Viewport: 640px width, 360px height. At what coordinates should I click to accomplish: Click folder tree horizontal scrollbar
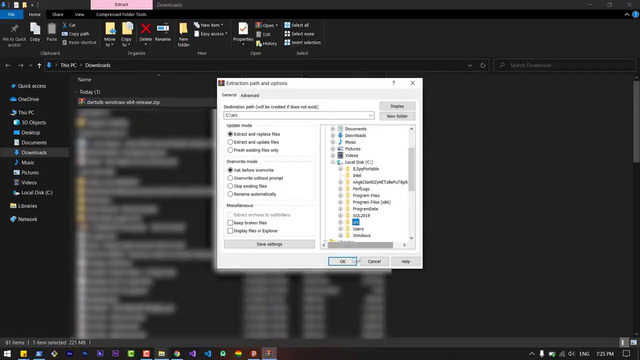point(360,245)
